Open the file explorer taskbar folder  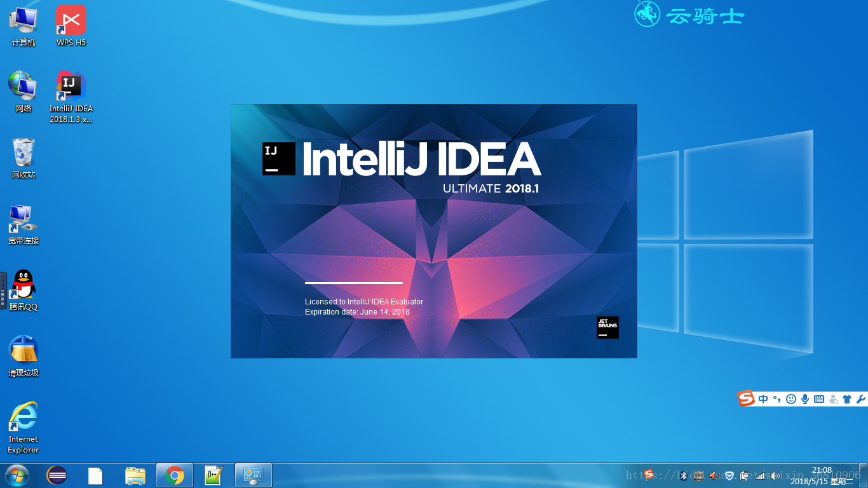point(135,475)
